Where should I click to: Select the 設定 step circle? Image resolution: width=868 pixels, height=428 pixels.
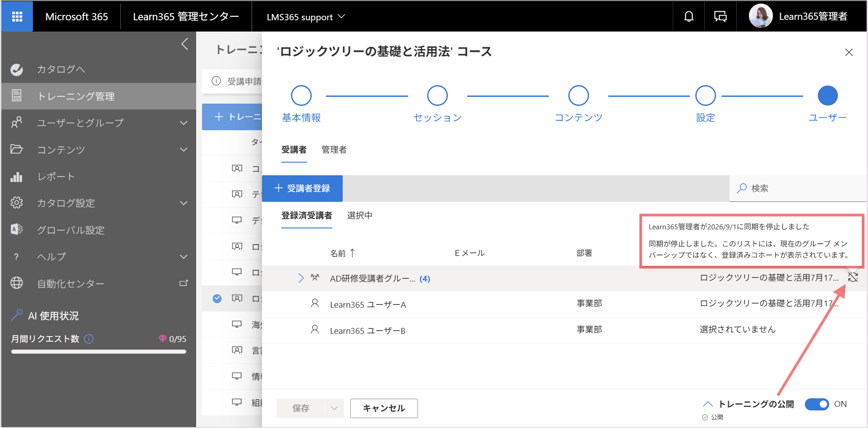(706, 96)
